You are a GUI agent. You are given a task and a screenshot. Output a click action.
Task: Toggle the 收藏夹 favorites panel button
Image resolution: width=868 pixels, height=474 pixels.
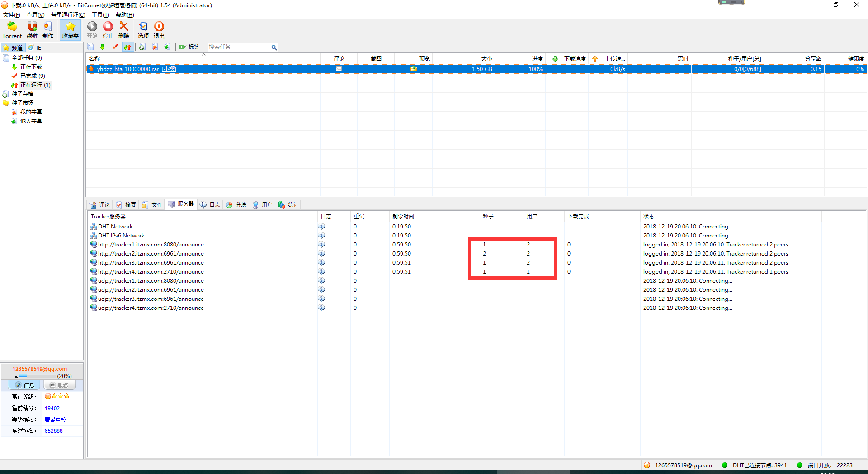[x=71, y=29]
